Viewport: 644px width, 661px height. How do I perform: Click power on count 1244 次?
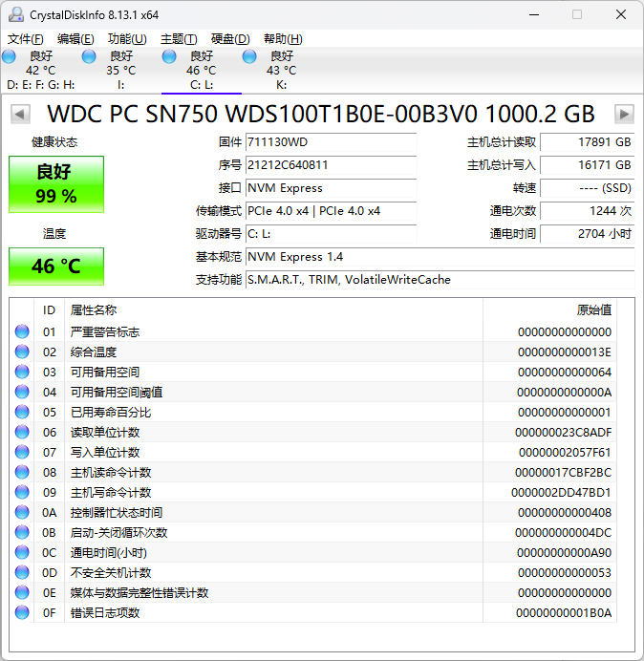coord(587,211)
